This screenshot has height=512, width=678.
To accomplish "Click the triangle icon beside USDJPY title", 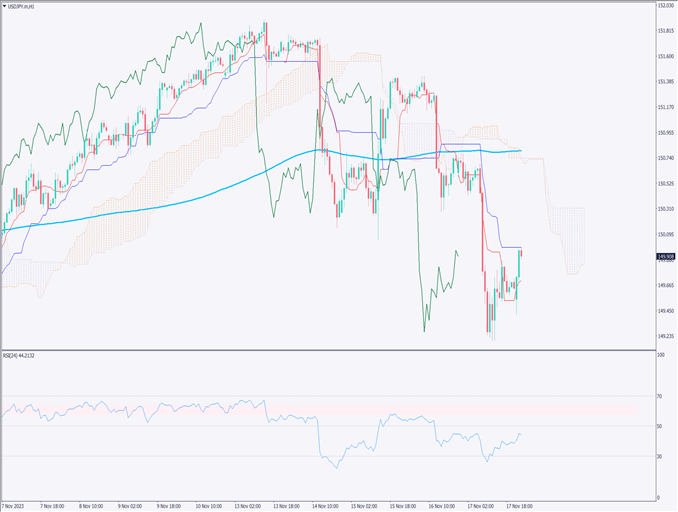I will (x=5, y=6).
